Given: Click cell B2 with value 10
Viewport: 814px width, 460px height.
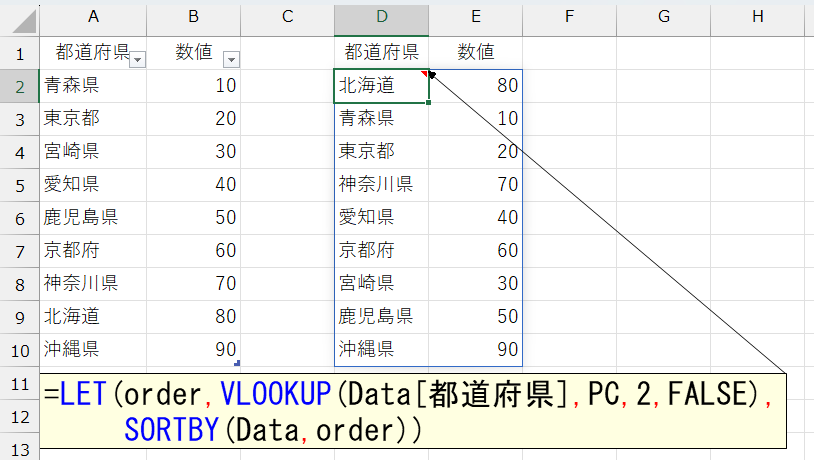Looking at the screenshot, I should pos(194,86).
